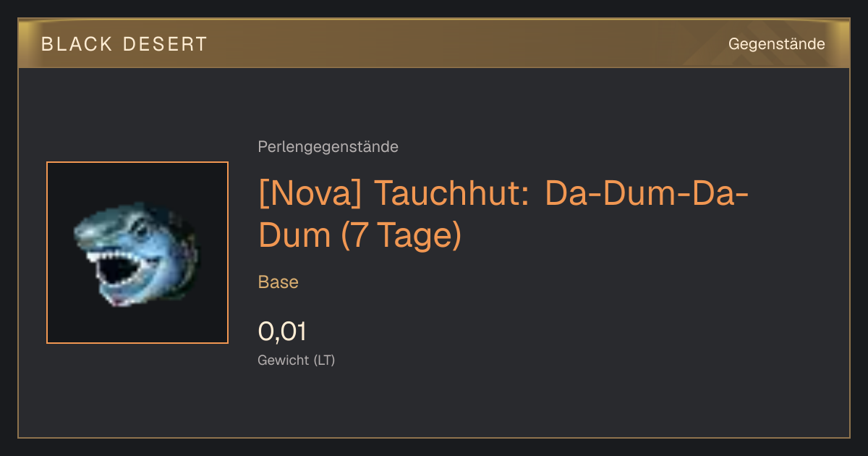Click the 0,01 weight value
868x456 pixels.
282,332
